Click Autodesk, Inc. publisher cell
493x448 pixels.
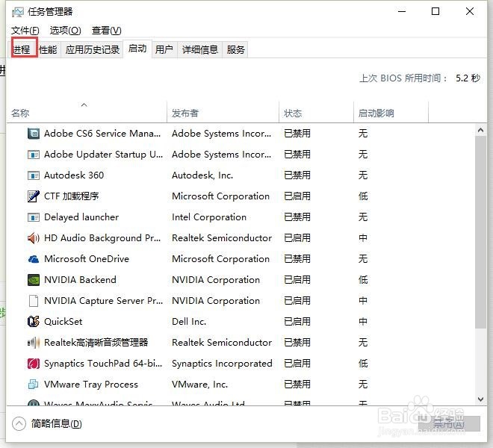(202, 175)
